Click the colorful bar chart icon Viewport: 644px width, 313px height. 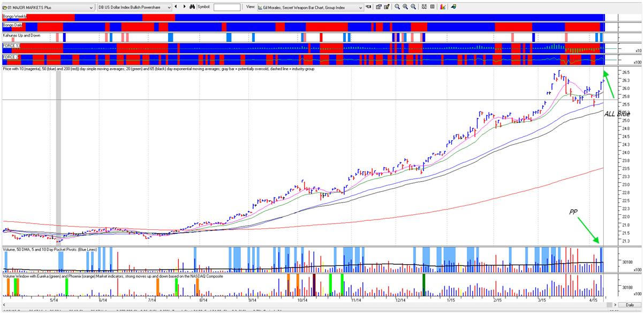443,7
